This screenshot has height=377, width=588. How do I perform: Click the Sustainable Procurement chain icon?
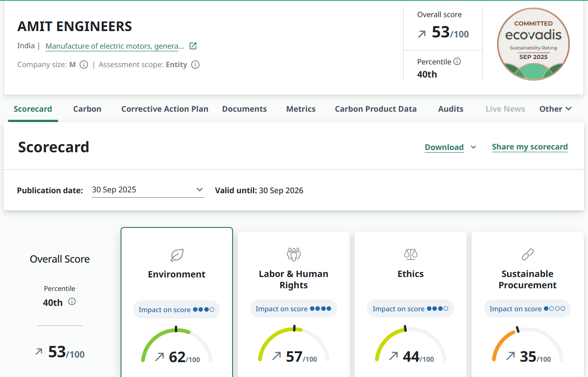527,255
